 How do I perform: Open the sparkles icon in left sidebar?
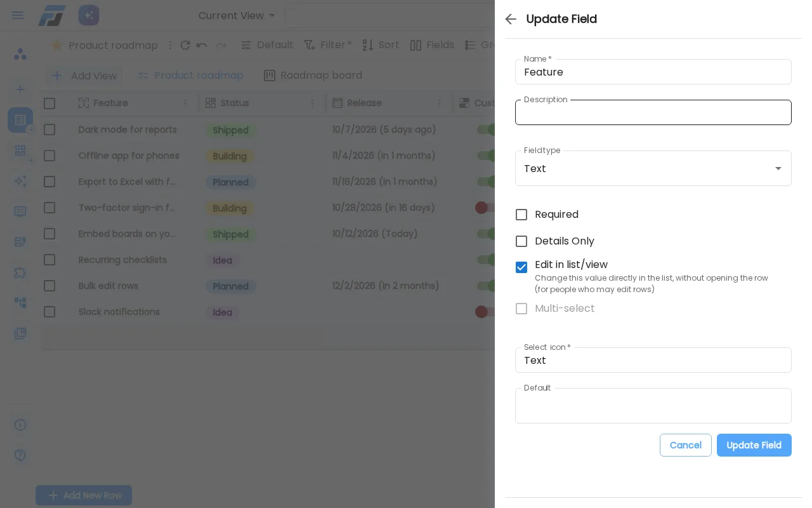click(x=20, y=181)
